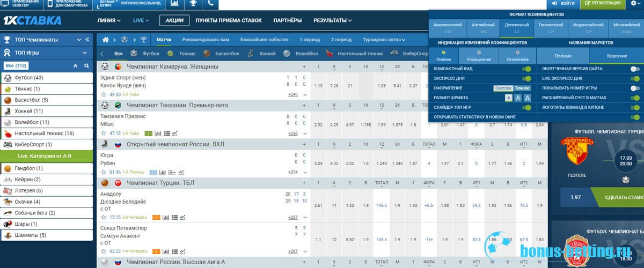The image size is (644, 268).
Task: Select Баскетбол sport filter in top sport bar
Action: point(223,54)
